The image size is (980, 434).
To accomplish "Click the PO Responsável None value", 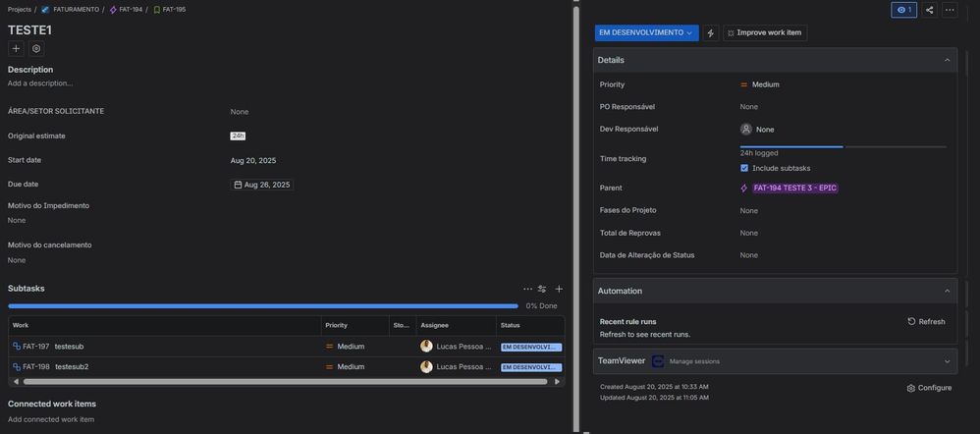I will pos(749,107).
